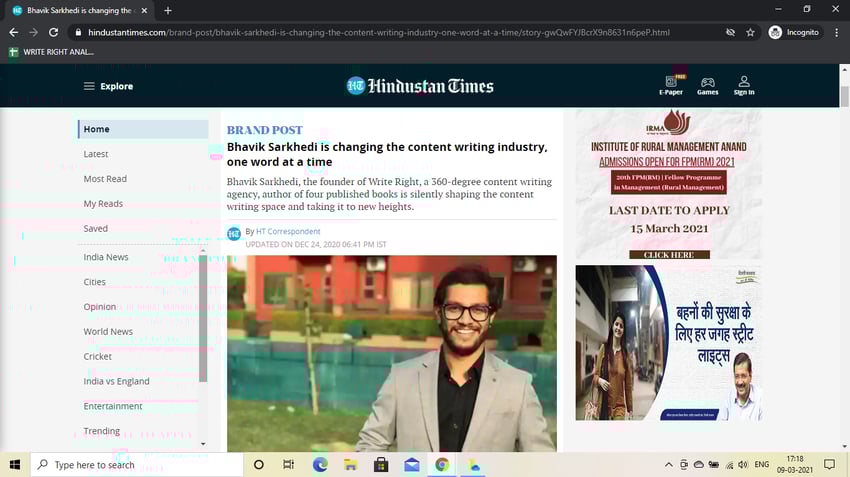
Task: Close the Bhavik Sarkhedi tab
Action: coord(144,10)
